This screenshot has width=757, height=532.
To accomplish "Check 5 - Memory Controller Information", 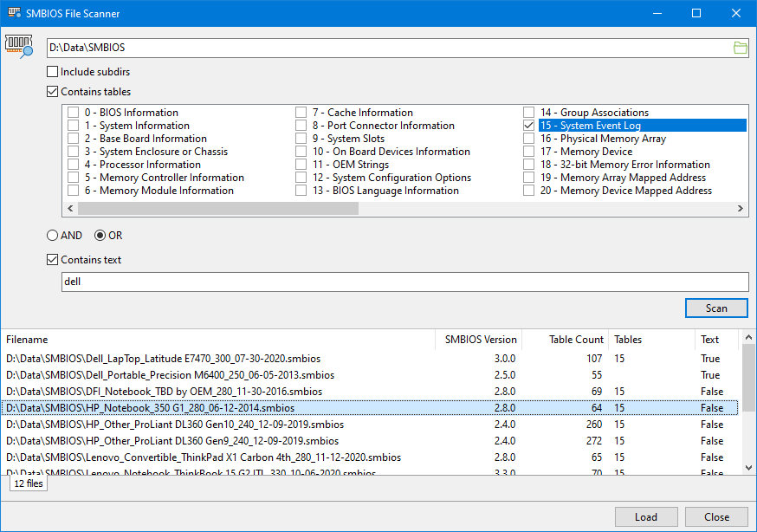I will coord(73,178).
